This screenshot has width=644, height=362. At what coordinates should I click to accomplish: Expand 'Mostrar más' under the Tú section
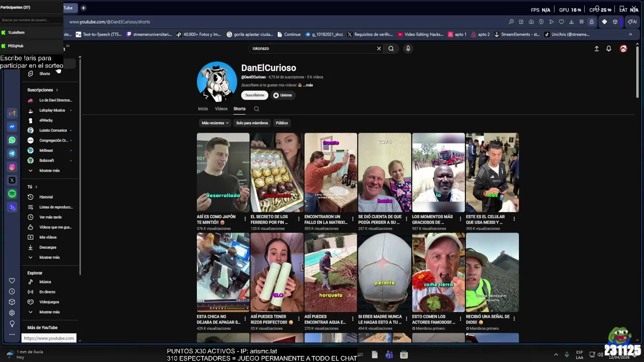coord(49,257)
